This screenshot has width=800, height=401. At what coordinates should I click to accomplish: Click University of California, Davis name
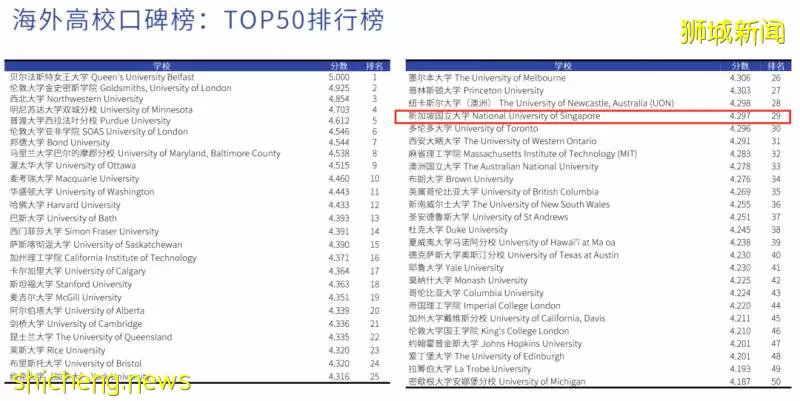click(507, 318)
